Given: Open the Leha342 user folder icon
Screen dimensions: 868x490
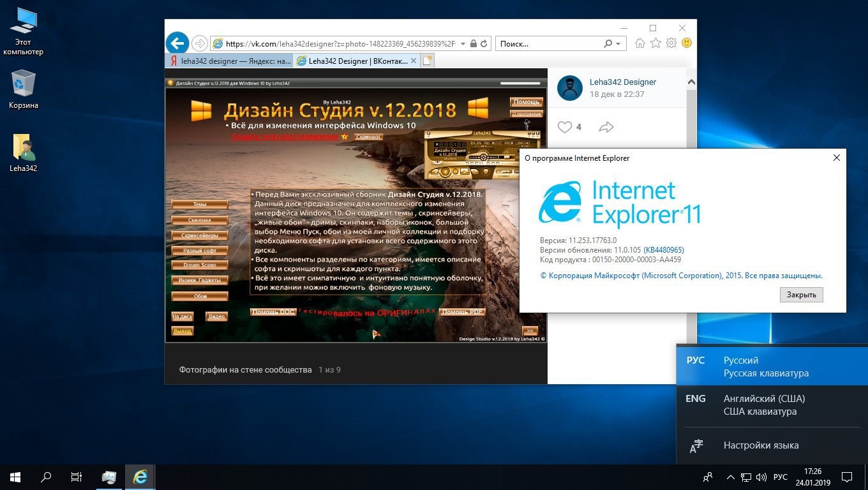Looking at the screenshot, I should coord(23,153).
